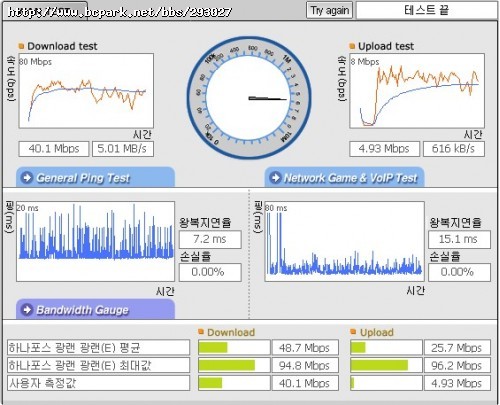Click the 80 ms axis label on VoIP graph
Image resolution: width=500 pixels, height=405 pixels.
click(x=276, y=208)
